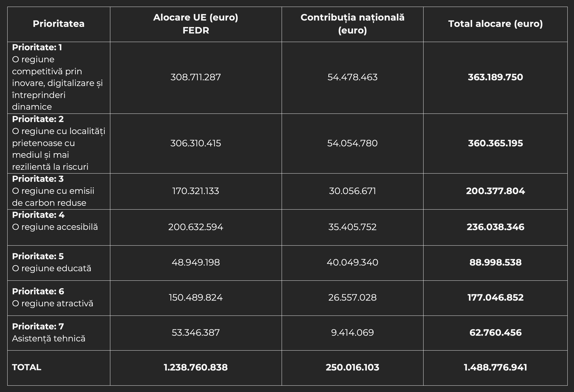
Task: Select the total 88.998.538 cell
Action: (495, 262)
